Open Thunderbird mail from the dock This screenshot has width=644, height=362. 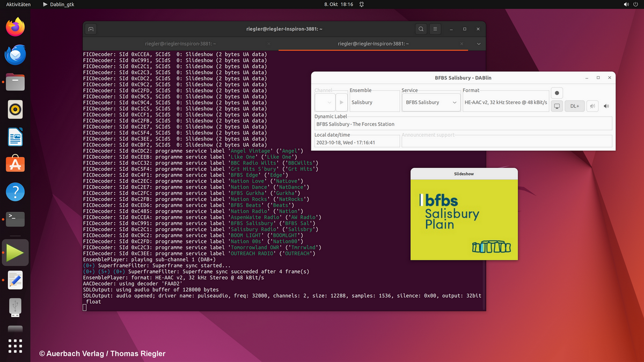pos(15,55)
